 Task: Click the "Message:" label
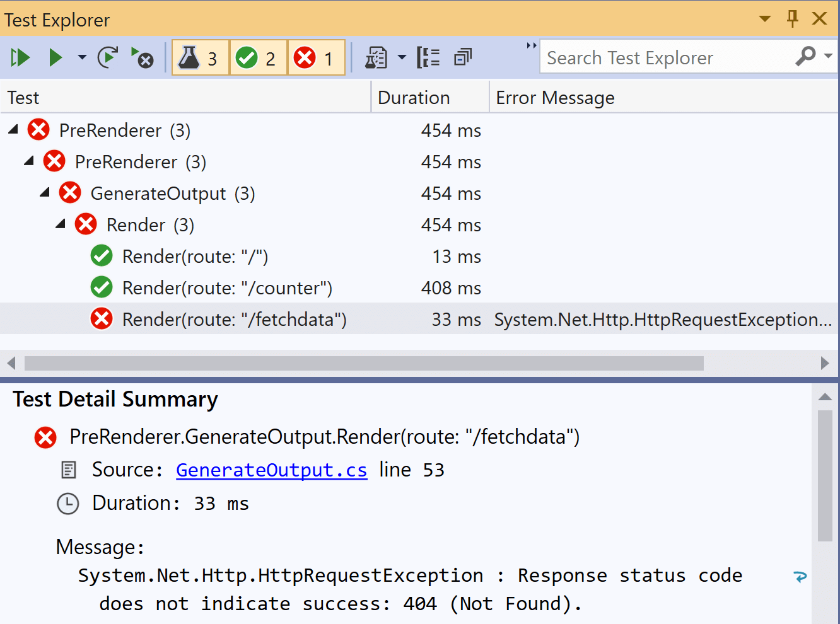pos(100,547)
